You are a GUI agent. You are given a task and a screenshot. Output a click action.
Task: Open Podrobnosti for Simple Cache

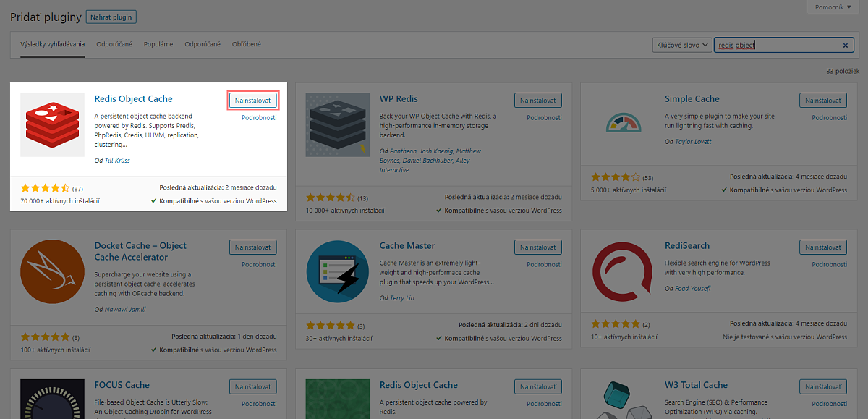pyautogui.click(x=829, y=117)
